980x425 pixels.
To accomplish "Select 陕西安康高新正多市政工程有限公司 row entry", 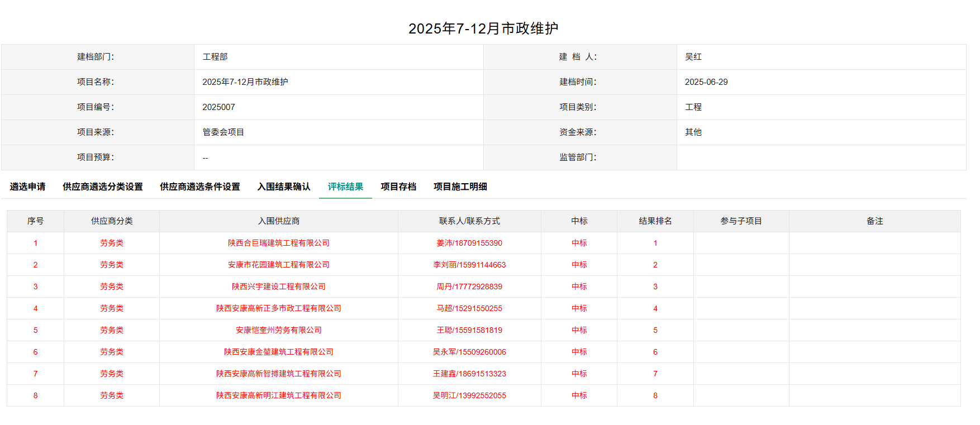I will click(278, 308).
